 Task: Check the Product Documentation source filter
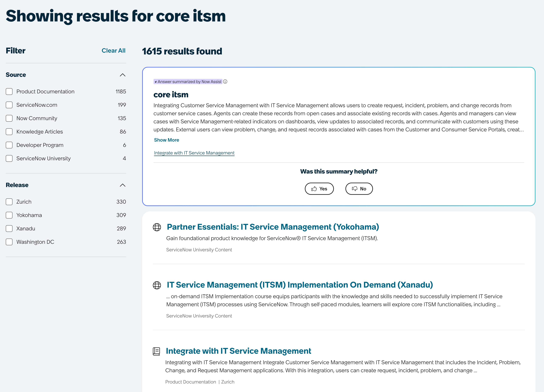(9, 91)
